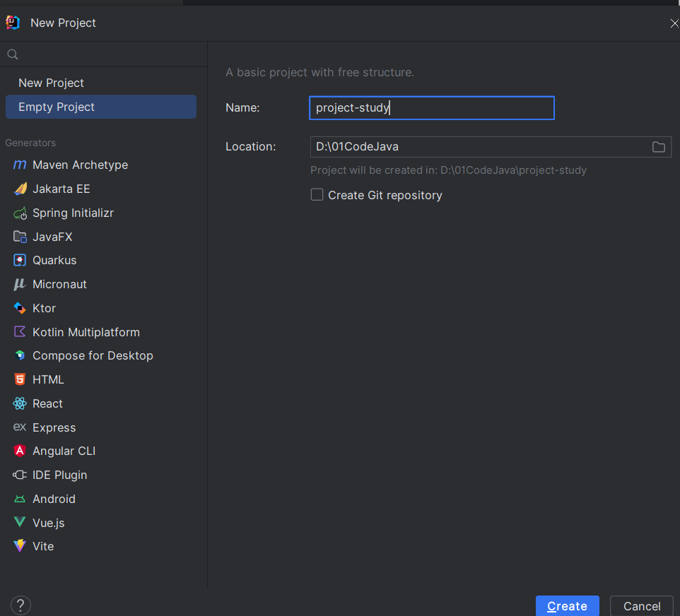Image resolution: width=680 pixels, height=616 pixels.
Task: Click the Create button
Action: 567,605
